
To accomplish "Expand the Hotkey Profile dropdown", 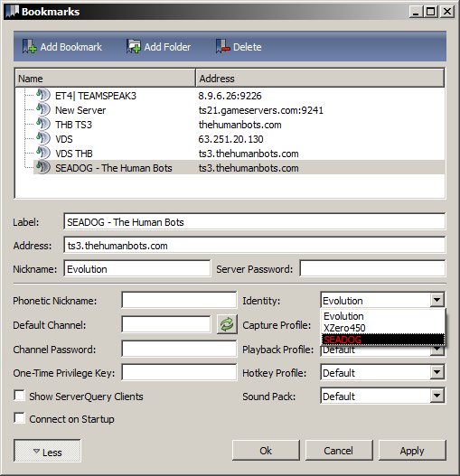I will pos(437,372).
